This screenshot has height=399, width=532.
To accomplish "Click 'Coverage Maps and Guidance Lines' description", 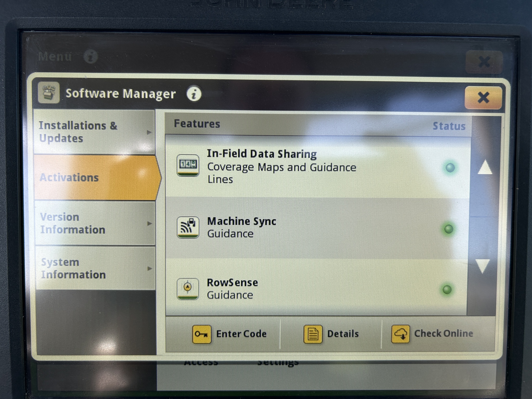I will 282,173.
